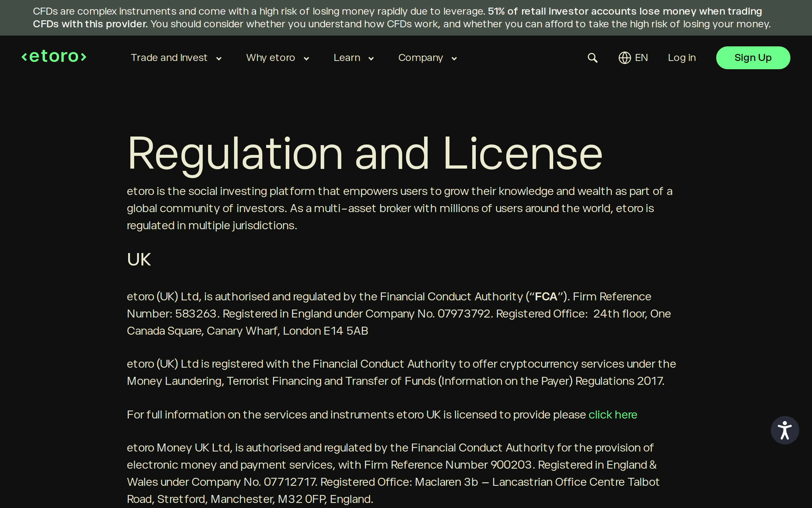The height and width of the screenshot is (508, 812).
Task: Click the Company No. 07712717 text
Action: [254, 482]
